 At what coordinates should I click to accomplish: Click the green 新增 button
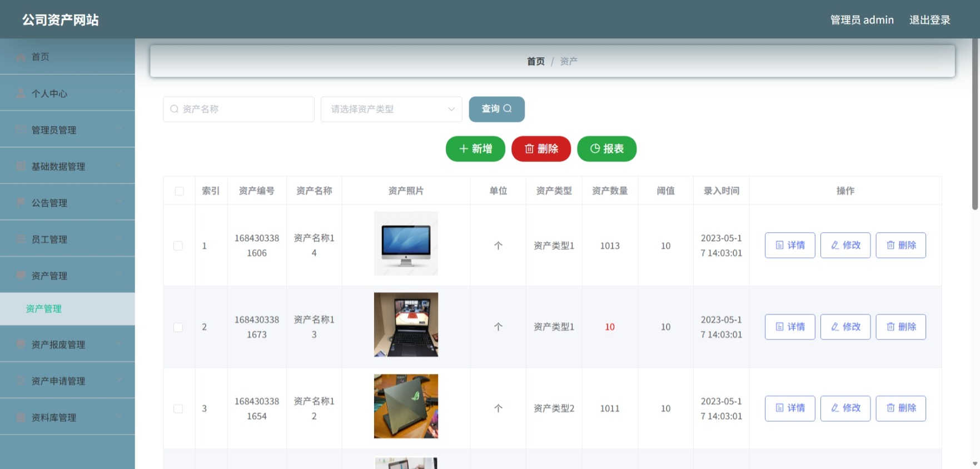pyautogui.click(x=475, y=149)
